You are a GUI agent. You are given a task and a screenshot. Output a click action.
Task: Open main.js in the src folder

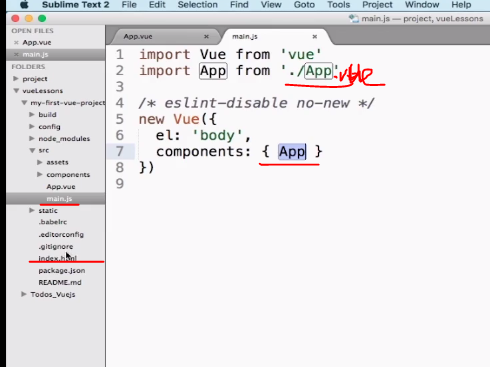click(59, 199)
